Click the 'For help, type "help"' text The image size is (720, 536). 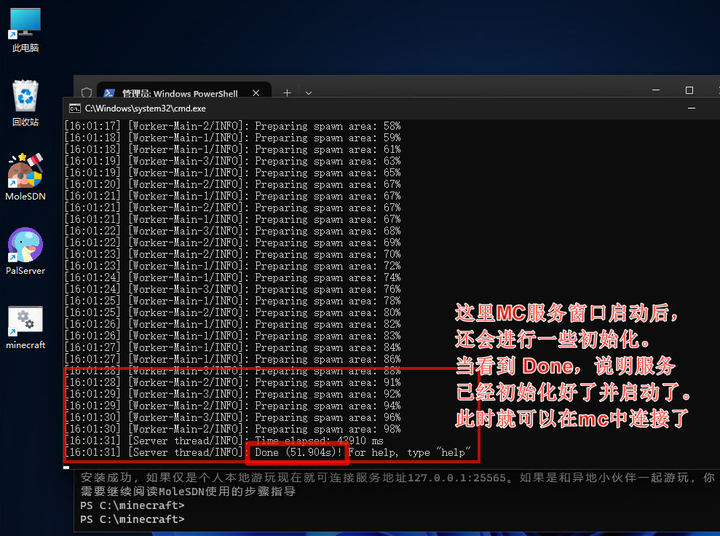(x=410, y=452)
